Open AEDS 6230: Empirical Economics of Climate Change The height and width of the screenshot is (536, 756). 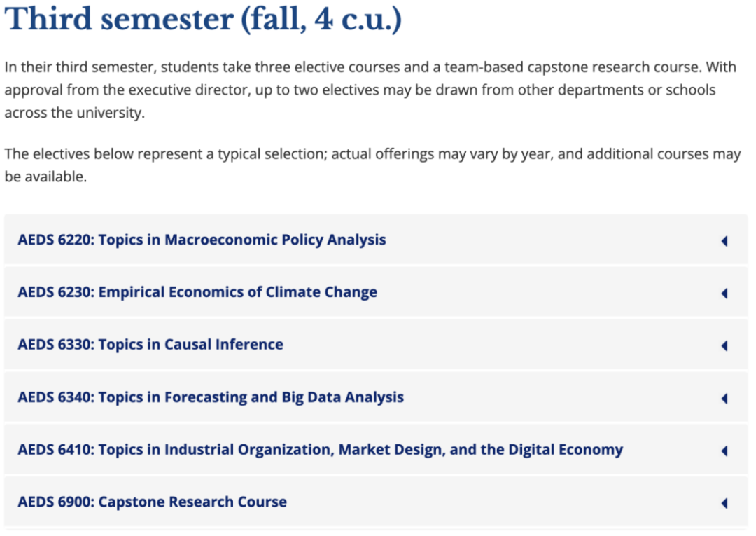coord(197,292)
